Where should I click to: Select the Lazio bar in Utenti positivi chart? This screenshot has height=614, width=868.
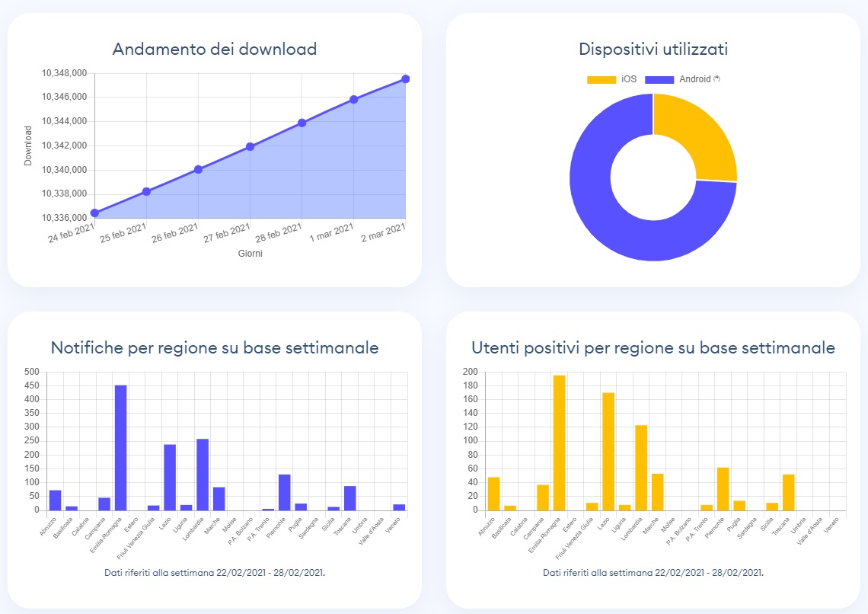[x=608, y=451]
